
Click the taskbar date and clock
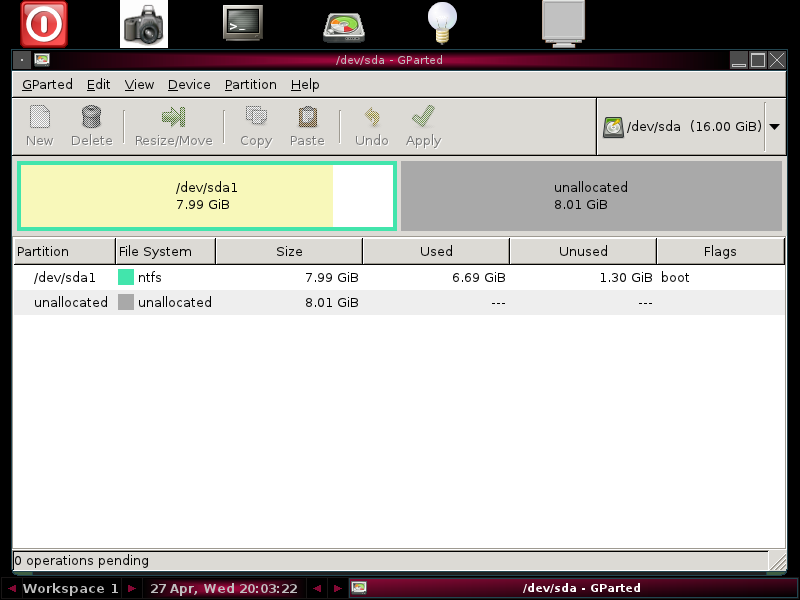pyautogui.click(x=223, y=588)
